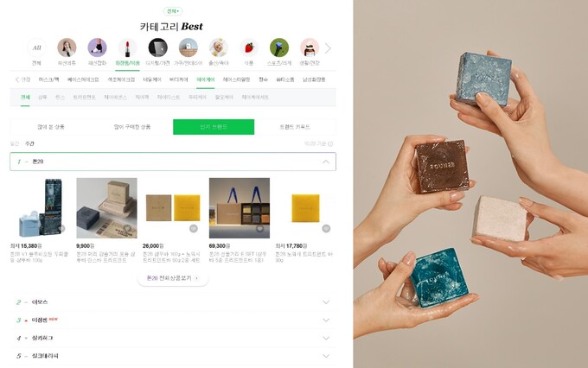Expand the rank 2 아모스 brand row
The height and width of the screenshot is (368, 588).
click(173, 302)
